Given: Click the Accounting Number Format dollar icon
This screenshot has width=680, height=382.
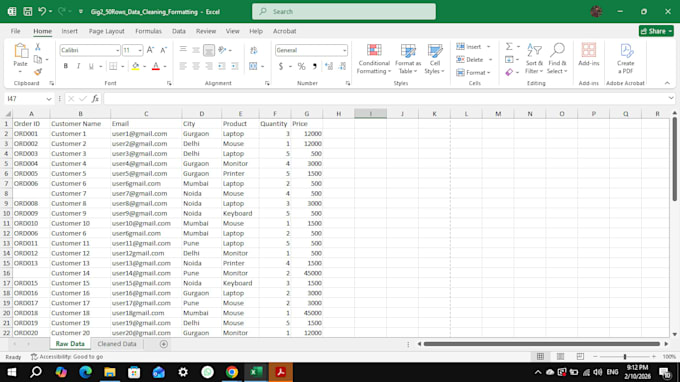Looking at the screenshot, I should click(x=281, y=66).
